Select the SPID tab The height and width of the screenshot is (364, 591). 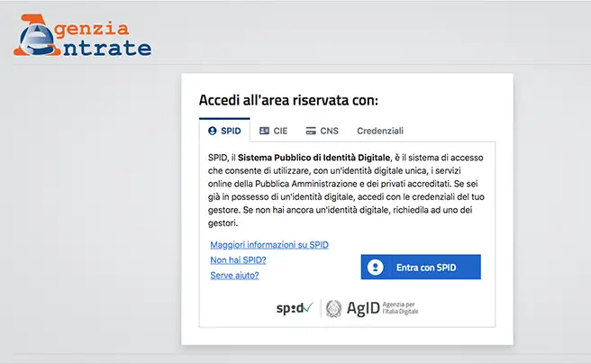(x=224, y=131)
